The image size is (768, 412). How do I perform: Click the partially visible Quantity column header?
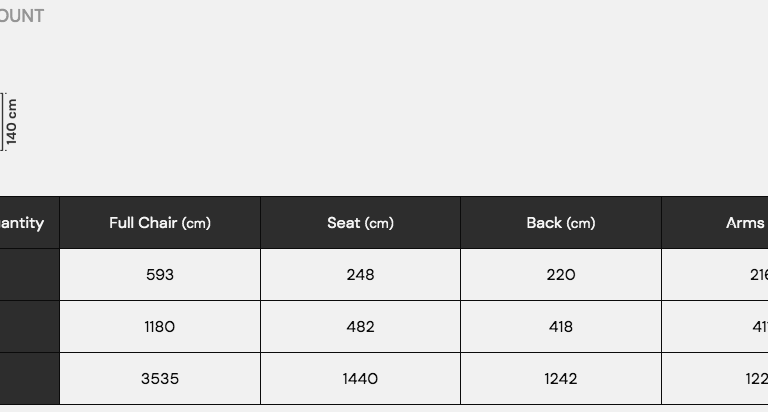pos(24,223)
